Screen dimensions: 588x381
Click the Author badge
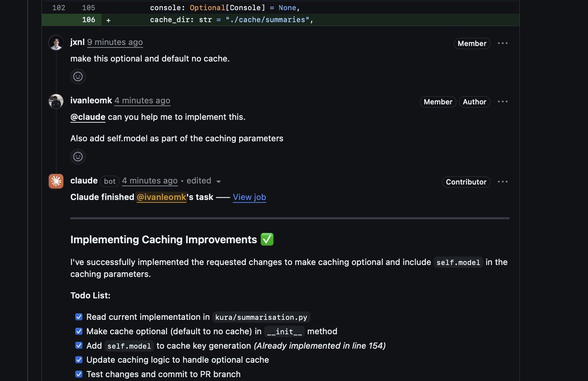(x=474, y=101)
